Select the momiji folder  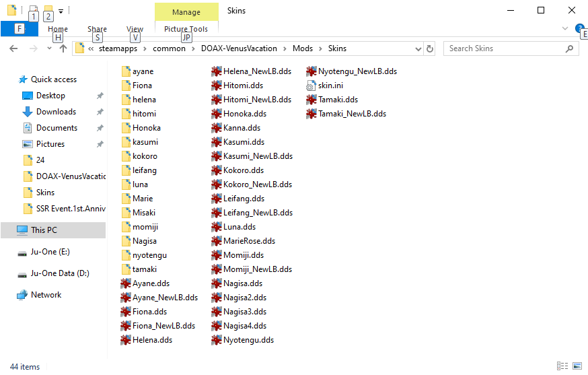click(x=140, y=227)
